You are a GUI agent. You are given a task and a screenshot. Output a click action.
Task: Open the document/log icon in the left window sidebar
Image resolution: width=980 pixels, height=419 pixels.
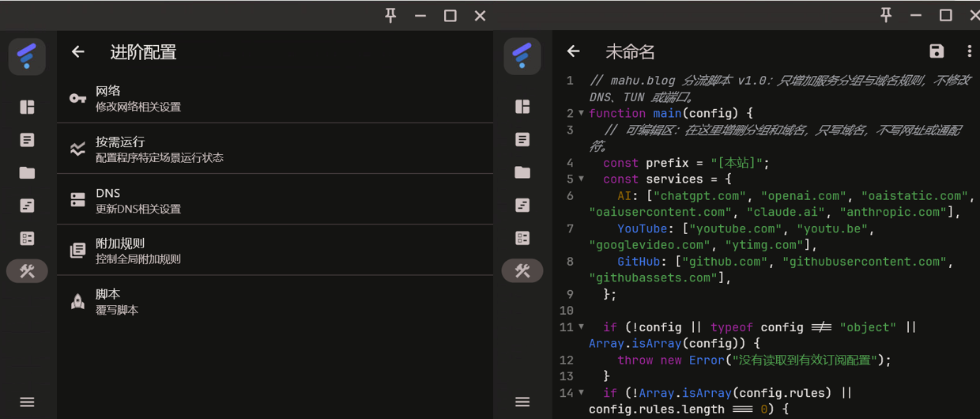[x=27, y=140]
